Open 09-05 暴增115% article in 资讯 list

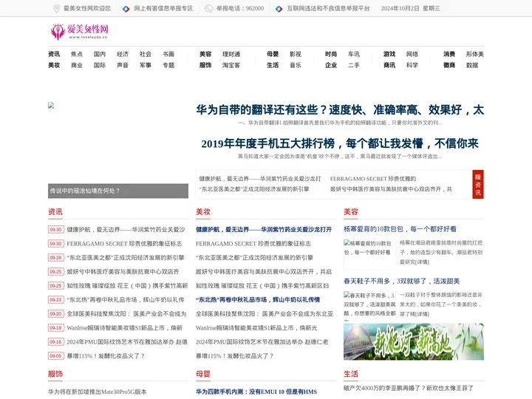pos(106,356)
